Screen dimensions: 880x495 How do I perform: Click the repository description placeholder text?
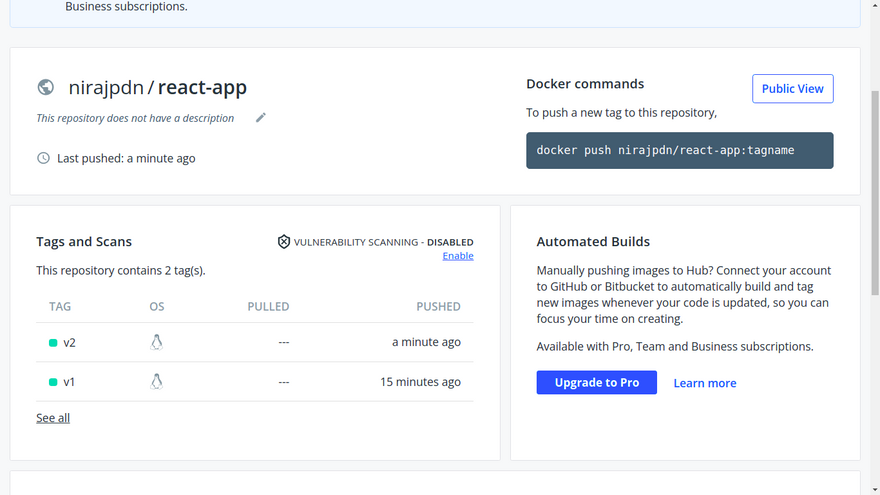(x=135, y=118)
